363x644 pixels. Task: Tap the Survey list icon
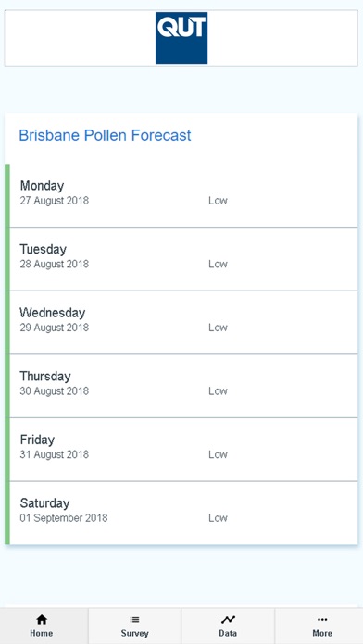pos(134,619)
